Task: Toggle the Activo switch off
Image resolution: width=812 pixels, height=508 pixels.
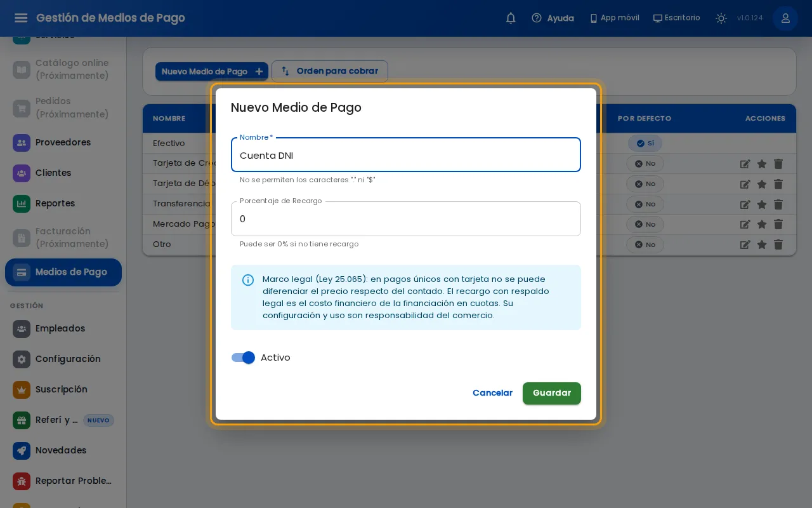Action: click(243, 358)
